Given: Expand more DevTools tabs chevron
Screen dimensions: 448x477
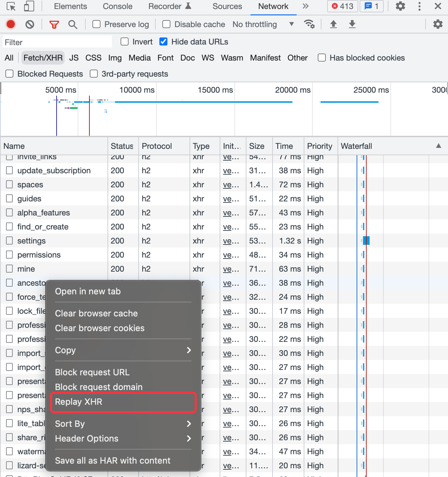Looking at the screenshot, I should (x=305, y=6).
